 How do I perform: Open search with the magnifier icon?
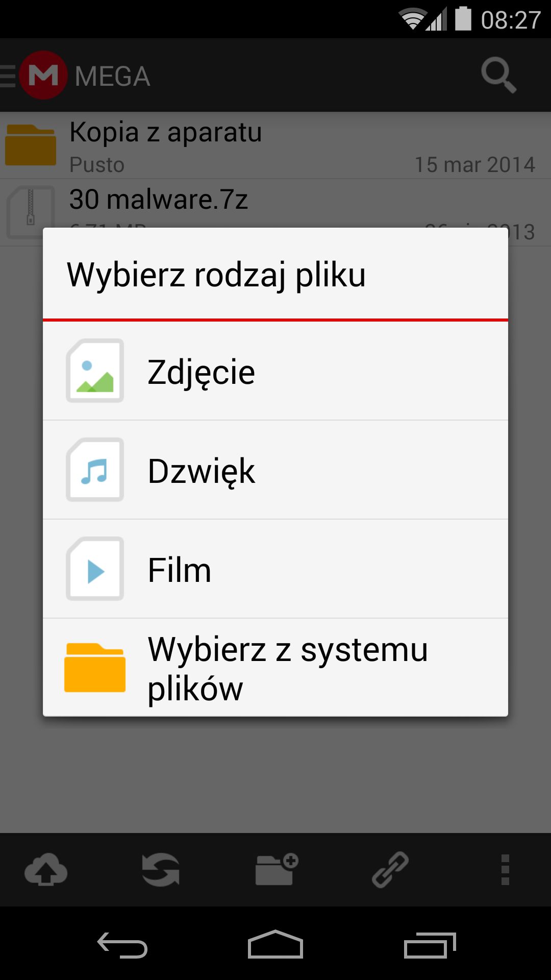(498, 76)
